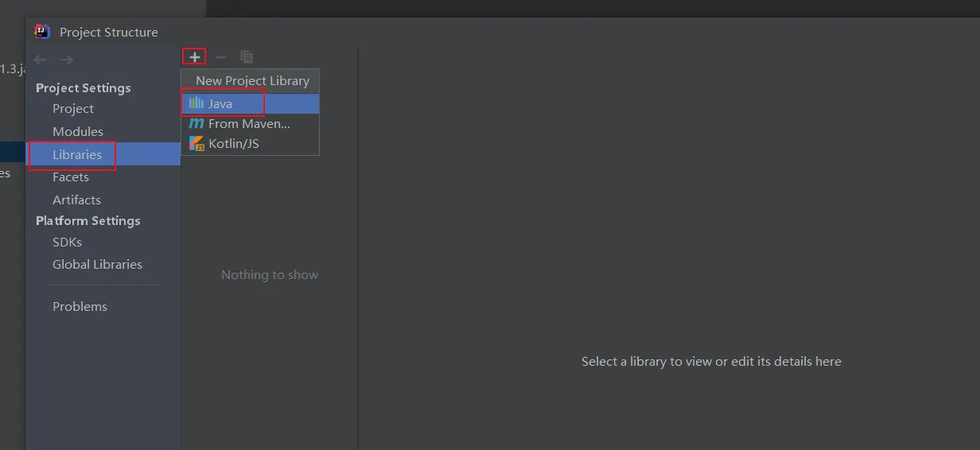Screen dimensions: 980x450
Task: Click the Platform Settings heading
Action: (x=88, y=220)
